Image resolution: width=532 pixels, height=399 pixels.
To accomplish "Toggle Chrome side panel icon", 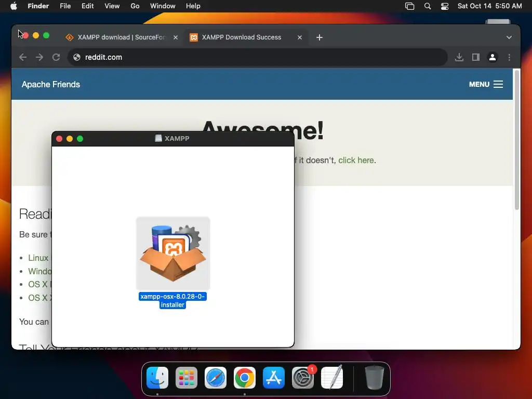I will click(x=476, y=57).
